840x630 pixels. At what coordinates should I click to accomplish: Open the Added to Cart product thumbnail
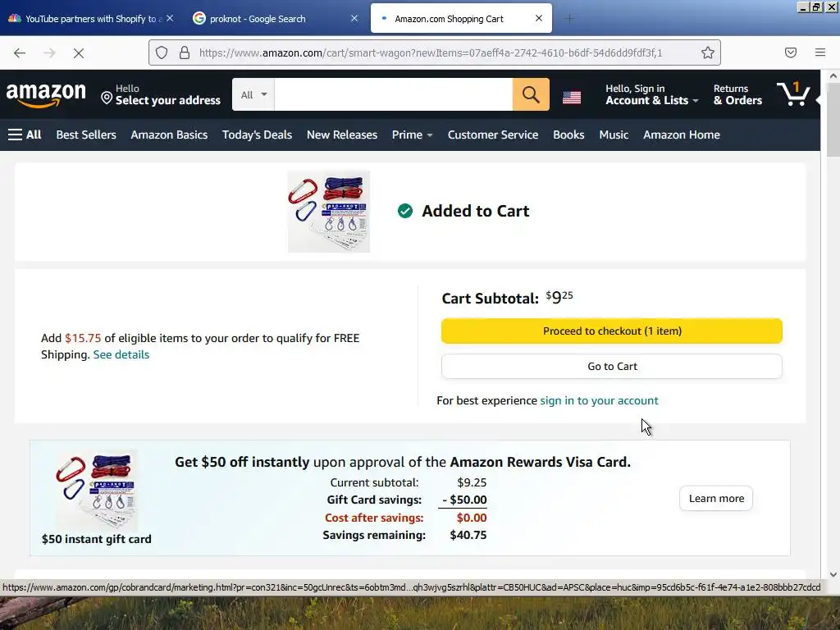click(x=328, y=212)
